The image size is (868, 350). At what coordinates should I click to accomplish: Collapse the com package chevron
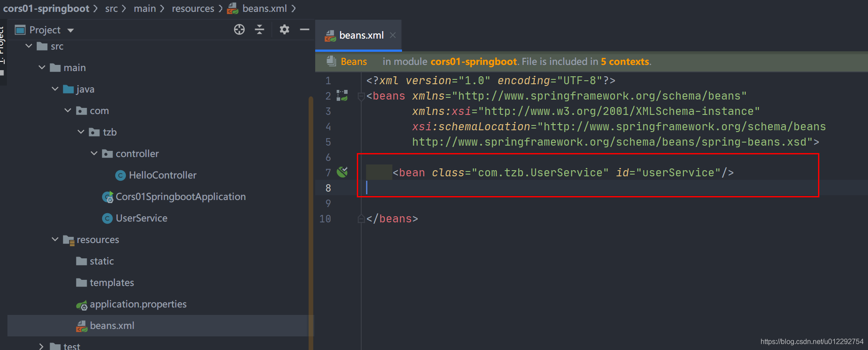tap(68, 111)
